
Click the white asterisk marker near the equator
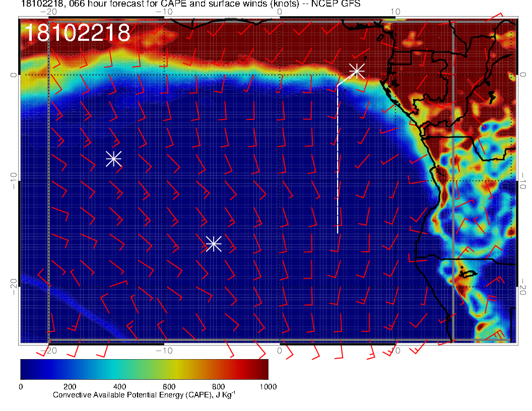357,71
